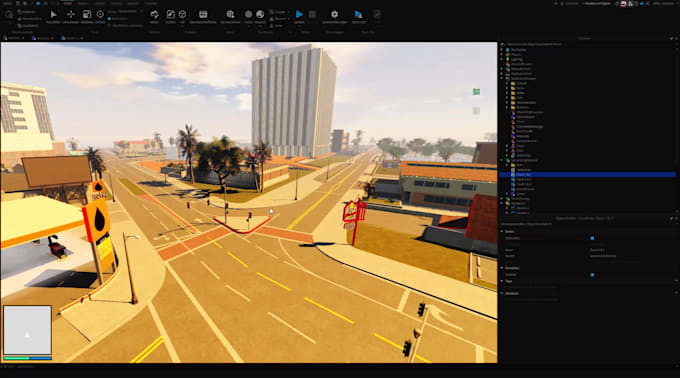Click the Duplicate icon in clipboard group
Image resolution: width=680 pixels, height=378 pixels.
(20, 26)
